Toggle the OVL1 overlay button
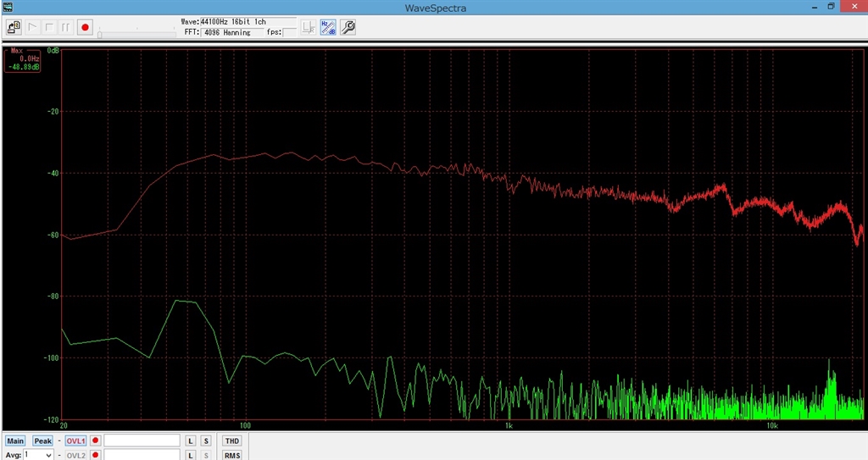This screenshot has height=460, width=868. click(75, 441)
